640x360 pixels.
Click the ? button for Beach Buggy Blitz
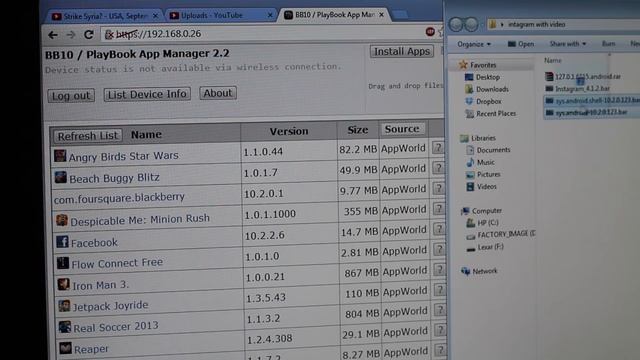click(x=438, y=168)
